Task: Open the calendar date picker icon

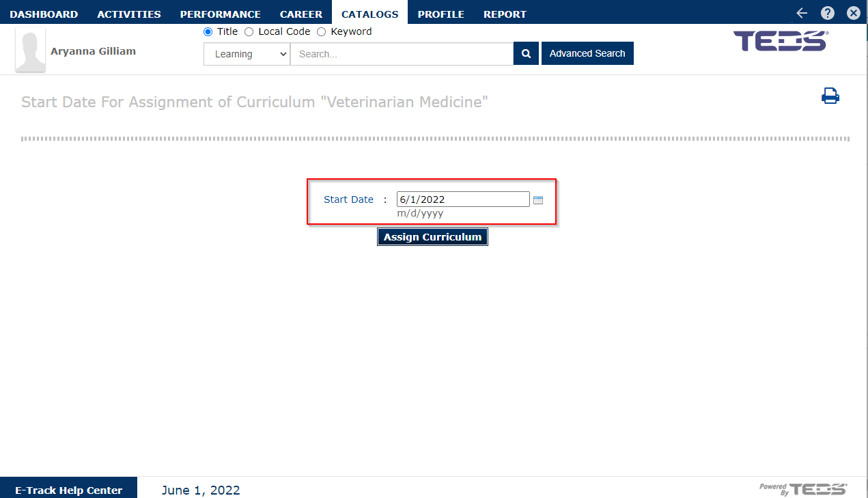Action: click(x=538, y=199)
